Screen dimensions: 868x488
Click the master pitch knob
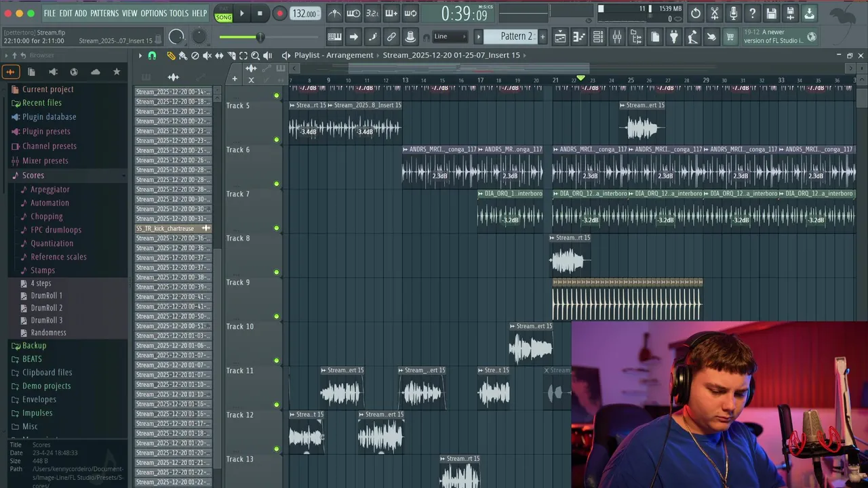199,37
